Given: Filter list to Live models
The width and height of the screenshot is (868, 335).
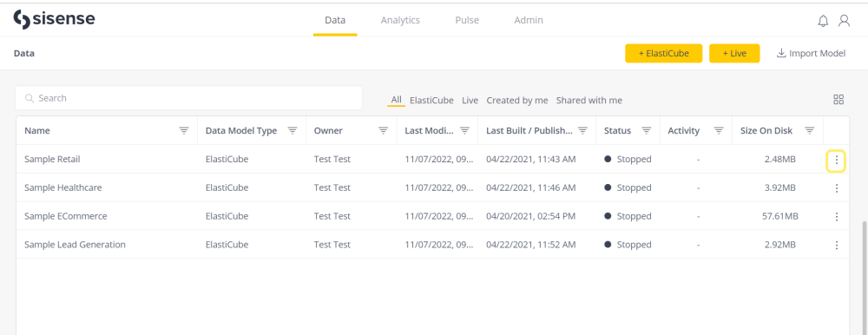Looking at the screenshot, I should [x=470, y=100].
